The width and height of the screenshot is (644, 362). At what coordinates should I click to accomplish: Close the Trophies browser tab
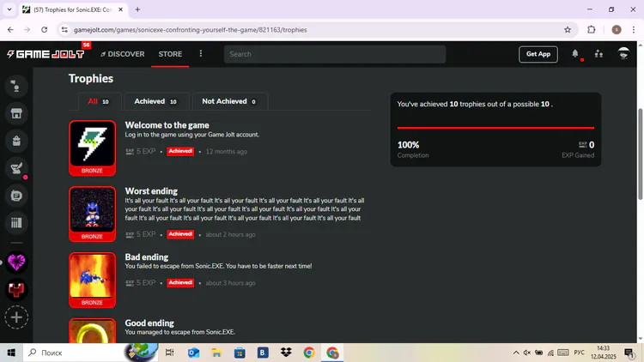click(121, 9)
